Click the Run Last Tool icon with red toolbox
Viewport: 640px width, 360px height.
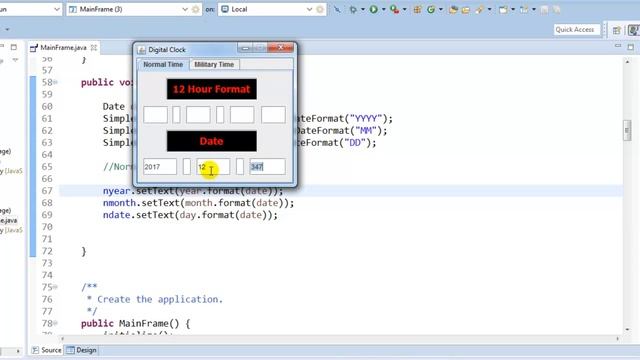click(394, 9)
